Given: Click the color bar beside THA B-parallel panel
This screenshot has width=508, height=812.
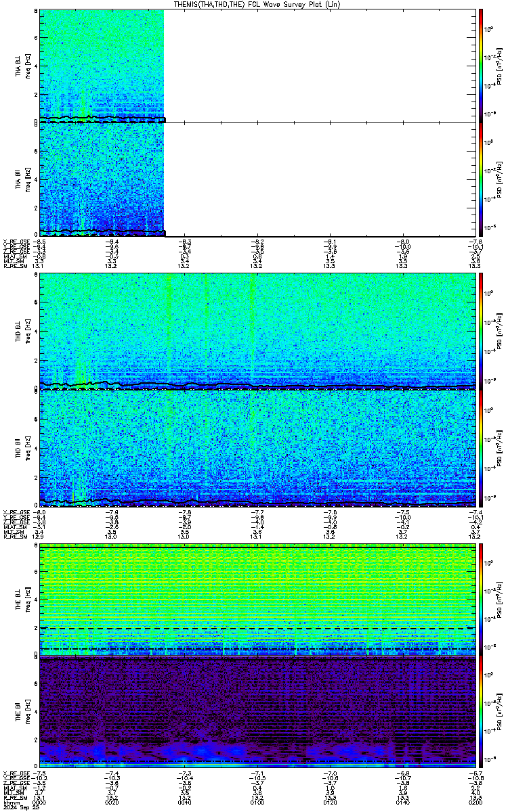Looking at the screenshot, I should pyautogui.click(x=481, y=179).
